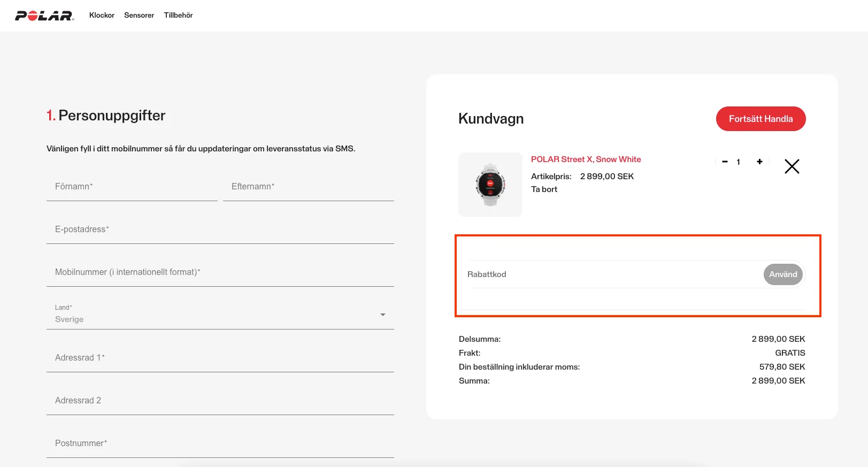
Task: Click the Delsumma value 2 899,00 SEK
Action: click(x=778, y=339)
